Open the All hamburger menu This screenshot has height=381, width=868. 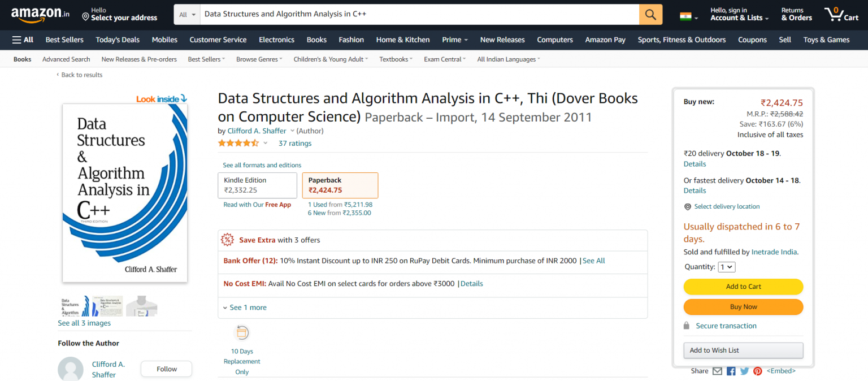point(23,40)
